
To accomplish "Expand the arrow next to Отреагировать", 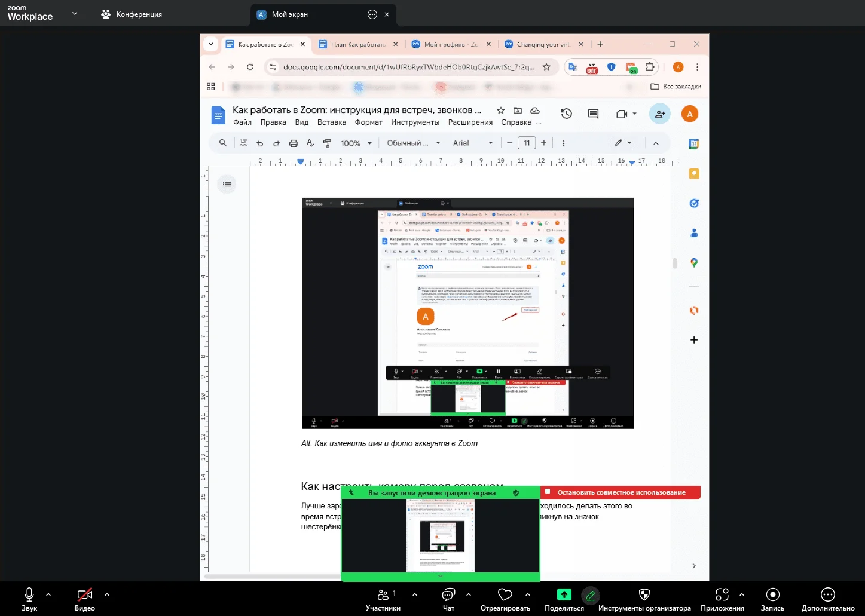I will pos(528,594).
